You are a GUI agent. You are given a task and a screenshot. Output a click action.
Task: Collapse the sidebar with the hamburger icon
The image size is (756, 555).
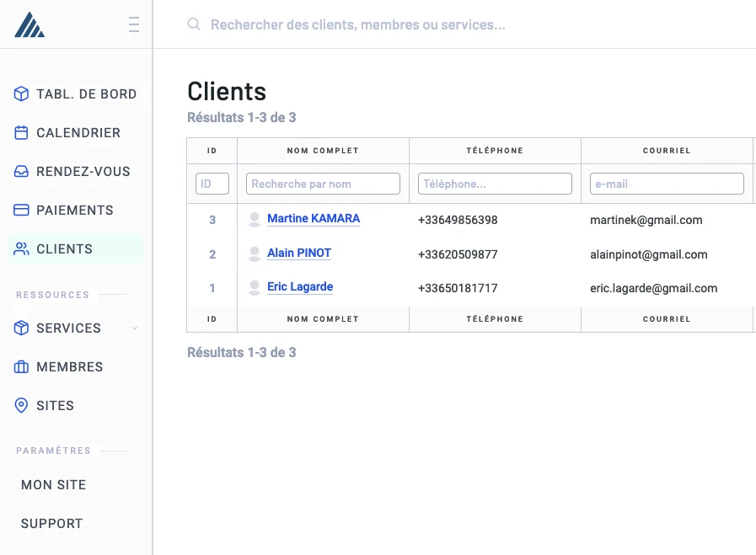133,25
